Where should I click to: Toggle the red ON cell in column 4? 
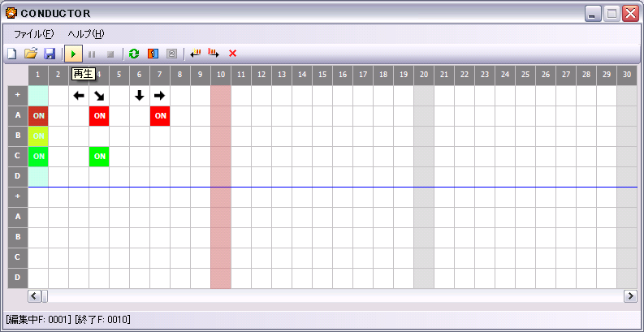click(99, 116)
